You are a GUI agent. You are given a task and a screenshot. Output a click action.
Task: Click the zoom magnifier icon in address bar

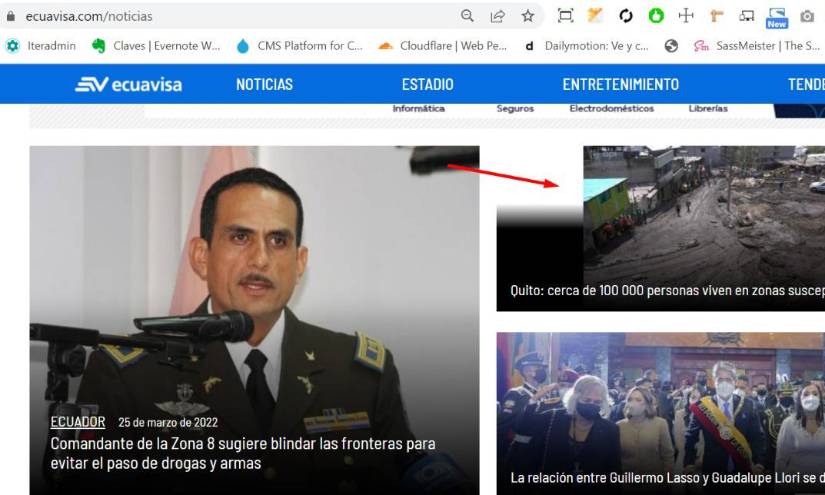[467, 16]
